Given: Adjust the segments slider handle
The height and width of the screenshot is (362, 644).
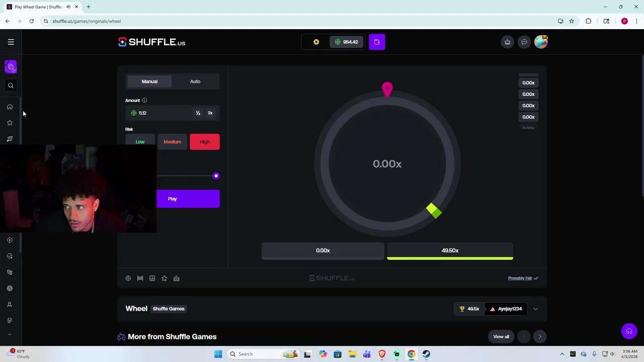Looking at the screenshot, I should pos(216,175).
